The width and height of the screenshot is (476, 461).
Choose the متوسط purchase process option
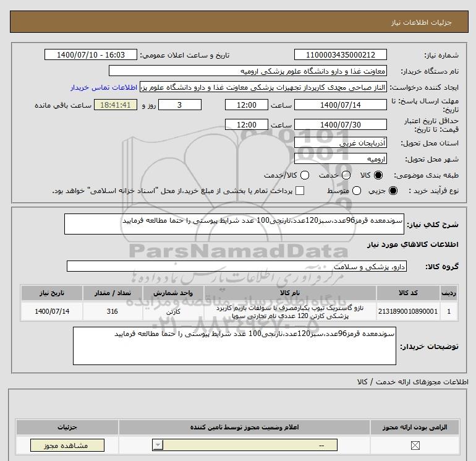coord(357,191)
